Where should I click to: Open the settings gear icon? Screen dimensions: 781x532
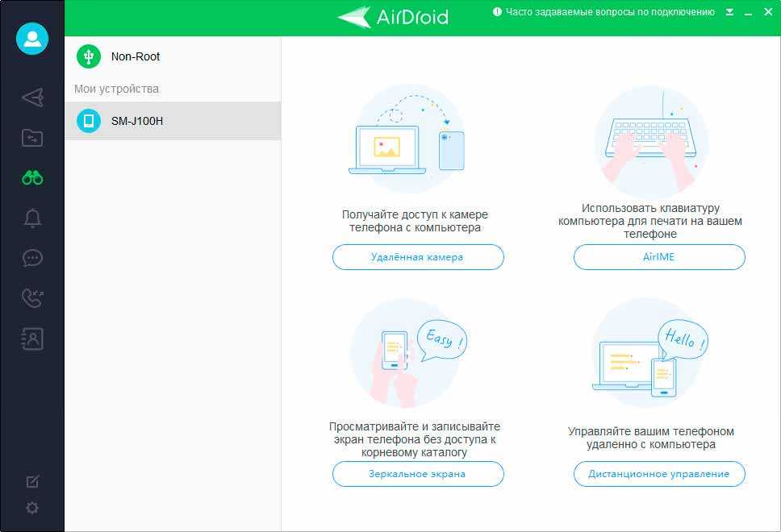coord(32,508)
